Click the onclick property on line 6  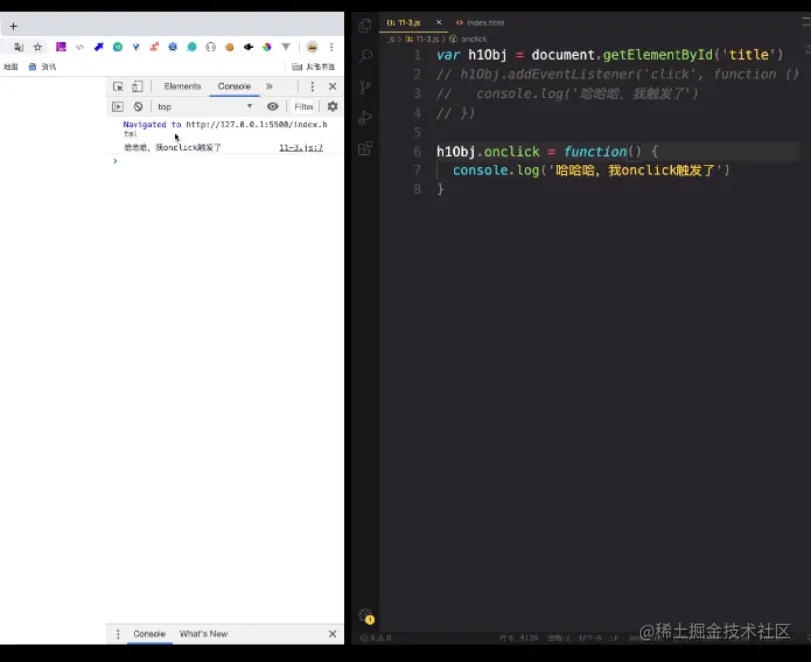tap(512, 152)
